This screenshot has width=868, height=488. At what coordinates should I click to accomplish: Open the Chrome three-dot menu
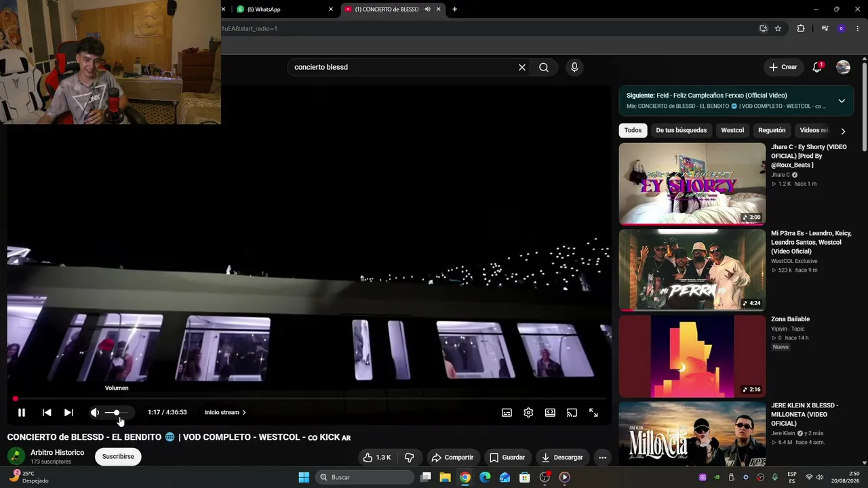coord(858,28)
